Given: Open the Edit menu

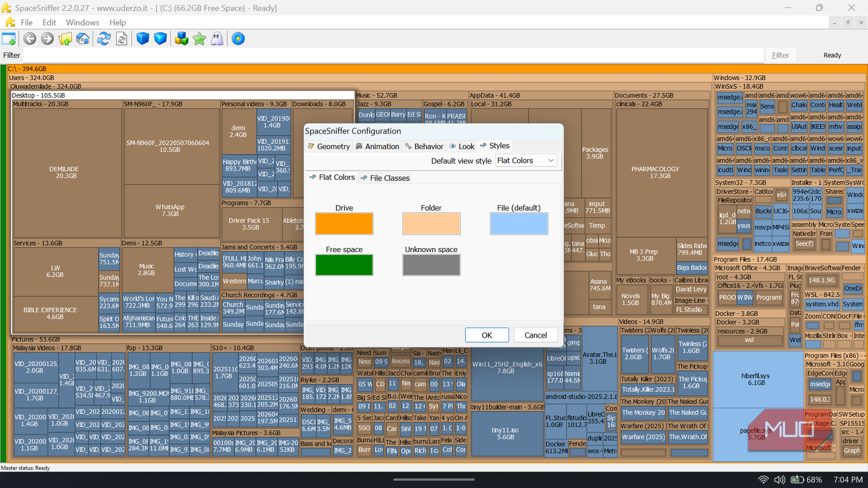Looking at the screenshot, I should coord(49,23).
